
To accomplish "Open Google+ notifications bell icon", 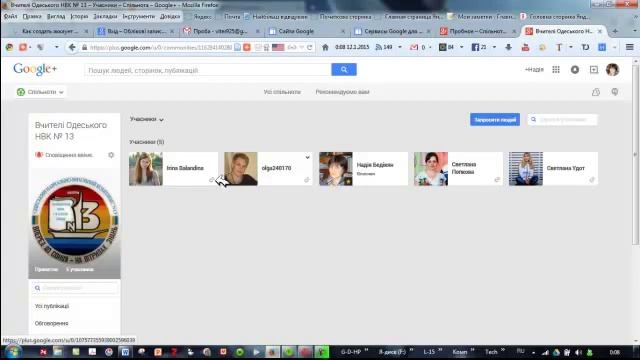I will [x=575, y=70].
